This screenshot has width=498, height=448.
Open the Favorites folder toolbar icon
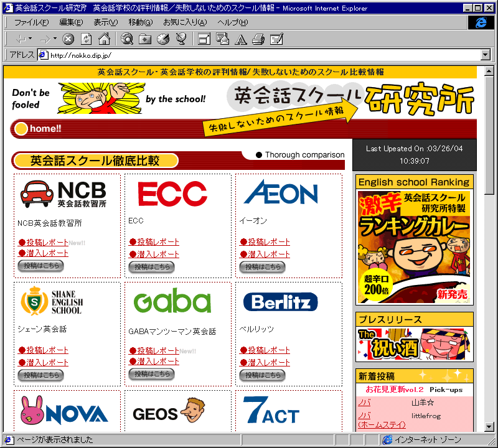point(145,39)
